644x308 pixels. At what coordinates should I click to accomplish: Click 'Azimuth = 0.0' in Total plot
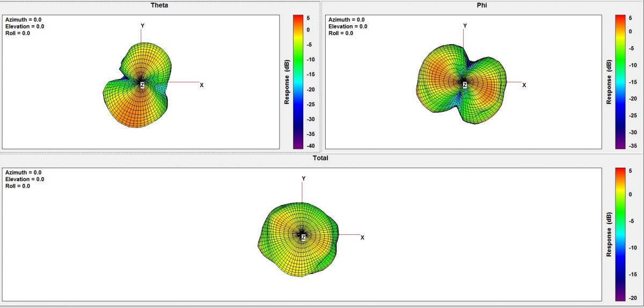tap(23, 173)
